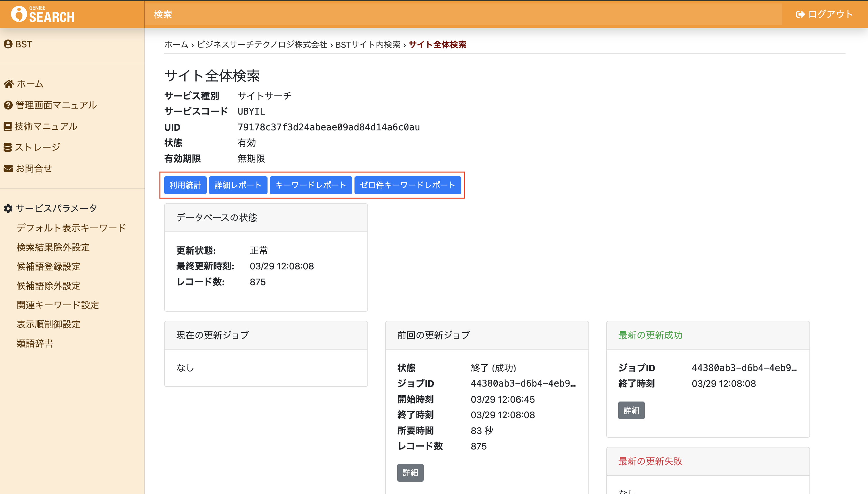This screenshot has width=868, height=494.
Task: Click なし in 現在の更新ジョブ card
Action: click(185, 368)
